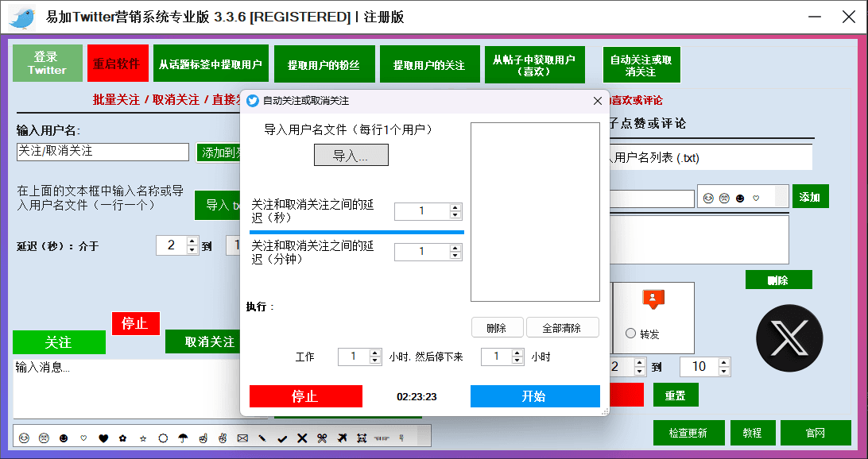Viewport: 868px width, 459px height.
Task: Decrease the 然后停下来 hours value
Action: click(518, 361)
